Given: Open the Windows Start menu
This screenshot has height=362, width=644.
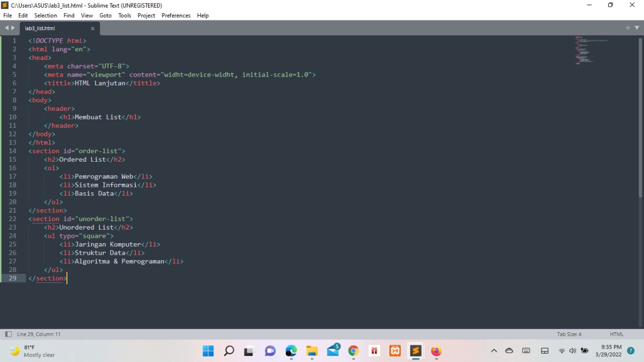Looking at the screenshot, I should click(x=208, y=351).
